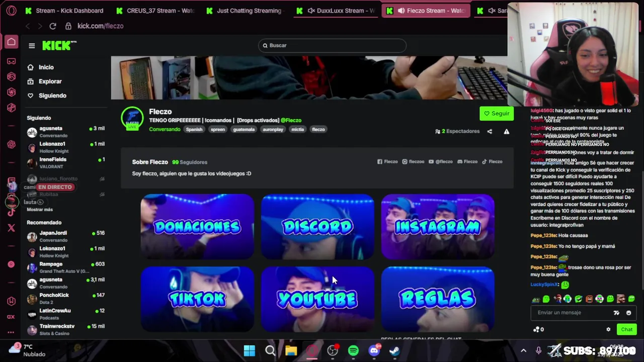This screenshot has height=362, width=644.
Task: Show hidden system tray icons
Action: click(523, 351)
